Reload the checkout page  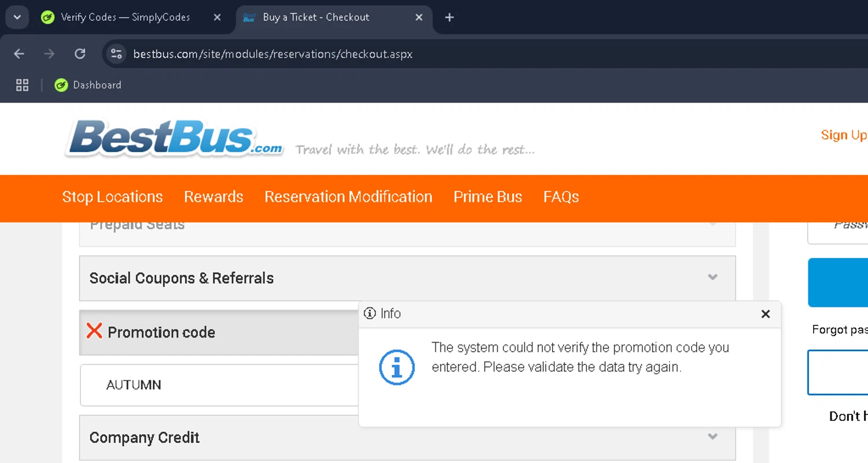[x=80, y=54]
